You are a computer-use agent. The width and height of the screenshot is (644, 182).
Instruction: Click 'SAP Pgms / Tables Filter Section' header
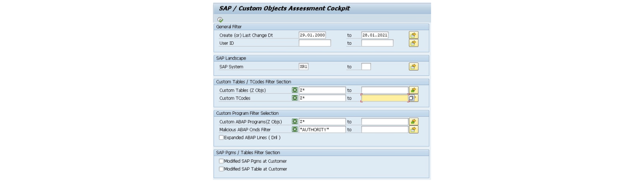point(248,153)
